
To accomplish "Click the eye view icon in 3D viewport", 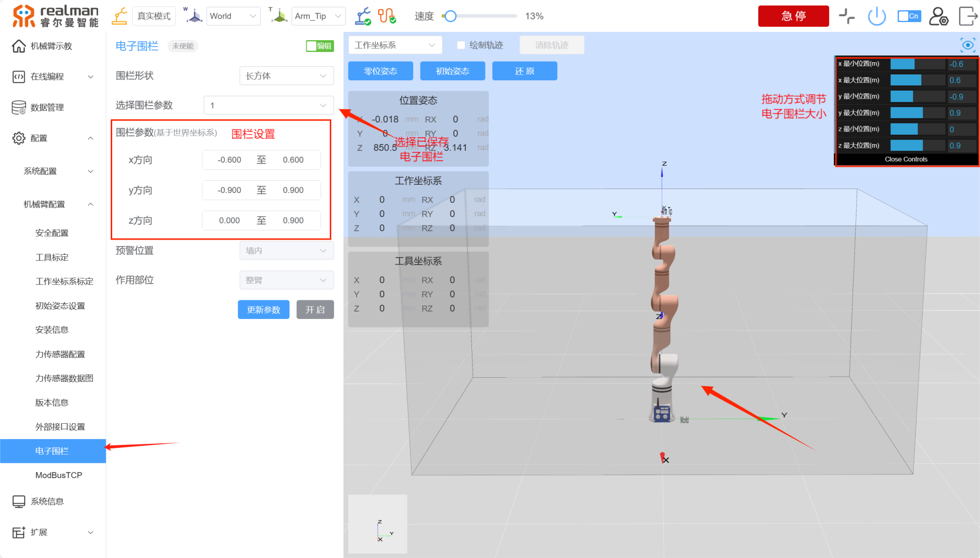I will (968, 45).
